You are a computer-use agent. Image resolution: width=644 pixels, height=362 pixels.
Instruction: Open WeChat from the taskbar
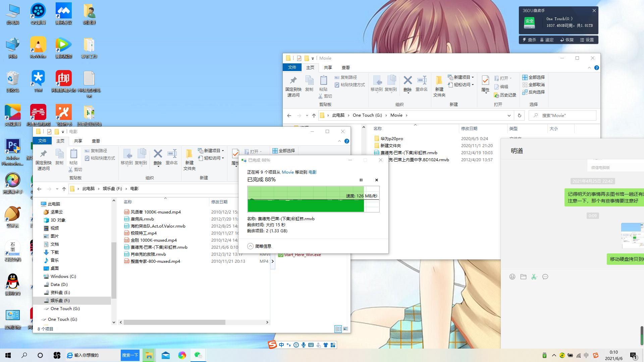198,355
